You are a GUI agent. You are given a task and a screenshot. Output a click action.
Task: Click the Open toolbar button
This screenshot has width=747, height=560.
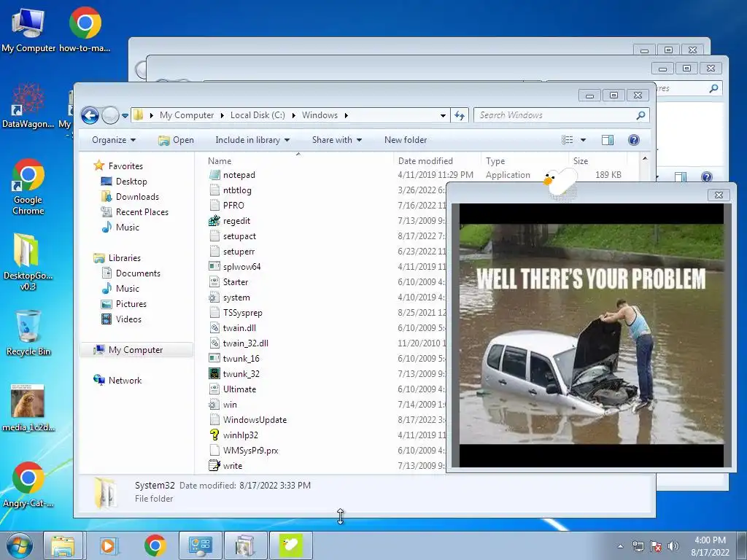[x=176, y=140]
